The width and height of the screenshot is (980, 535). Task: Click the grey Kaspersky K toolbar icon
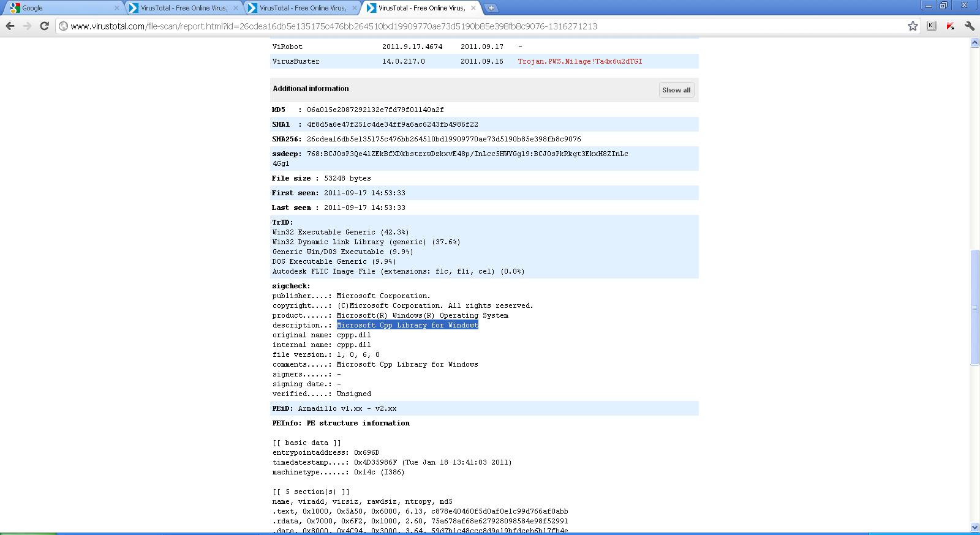pyautogui.click(x=932, y=26)
